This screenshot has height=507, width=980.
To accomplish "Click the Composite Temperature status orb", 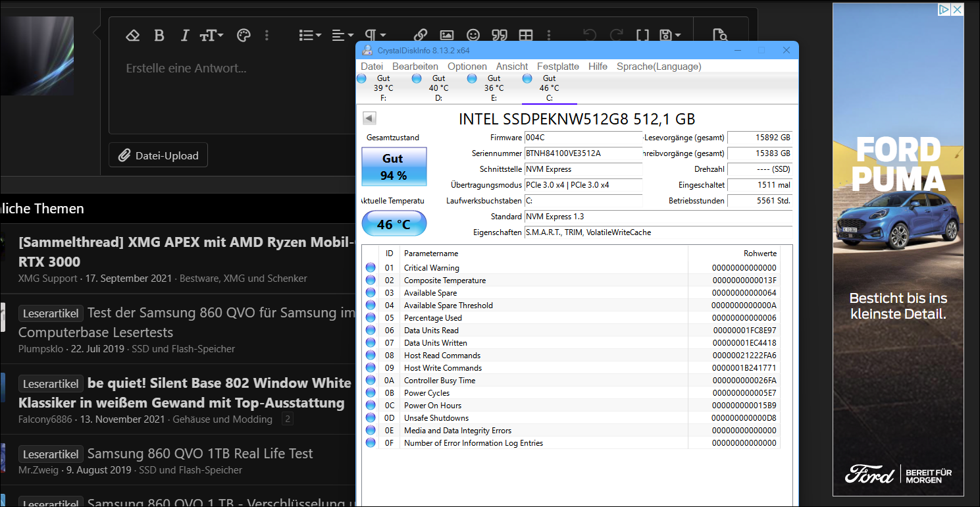I will click(x=371, y=280).
